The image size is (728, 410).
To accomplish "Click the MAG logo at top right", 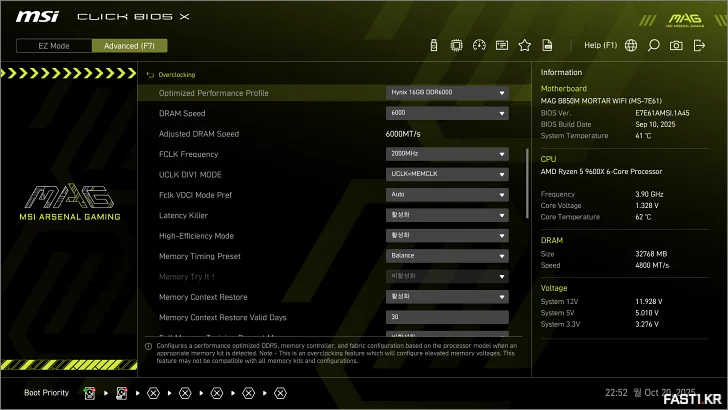I will (685, 20).
